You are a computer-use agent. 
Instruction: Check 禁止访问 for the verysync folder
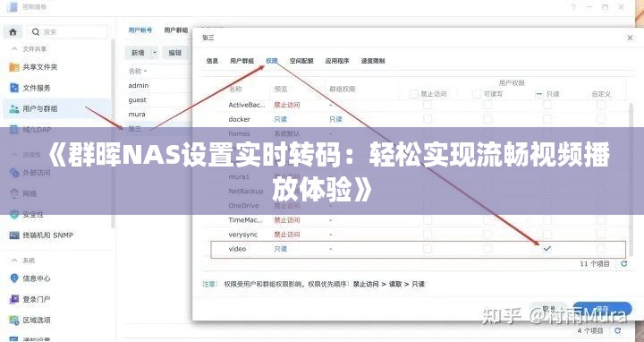428,235
